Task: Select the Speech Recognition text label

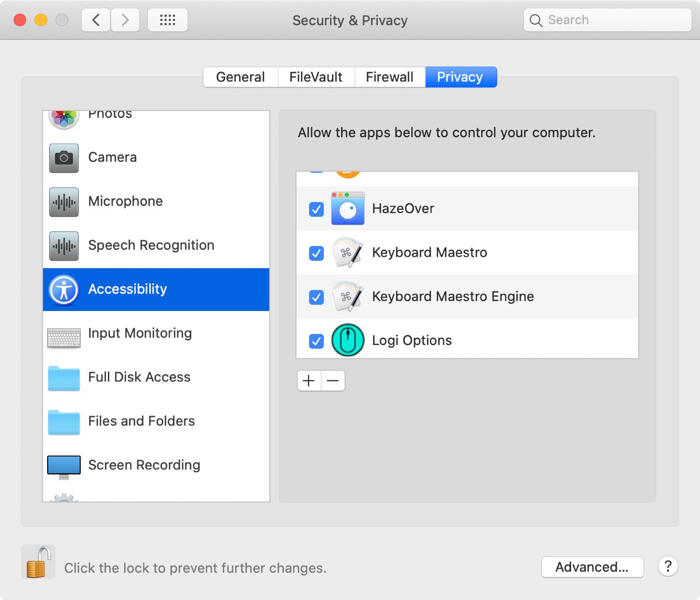Action: (x=151, y=245)
